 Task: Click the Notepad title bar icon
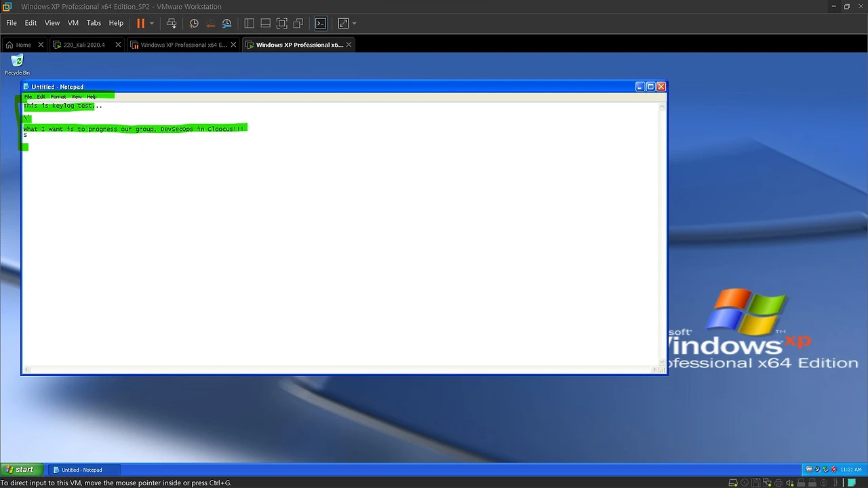point(26,87)
